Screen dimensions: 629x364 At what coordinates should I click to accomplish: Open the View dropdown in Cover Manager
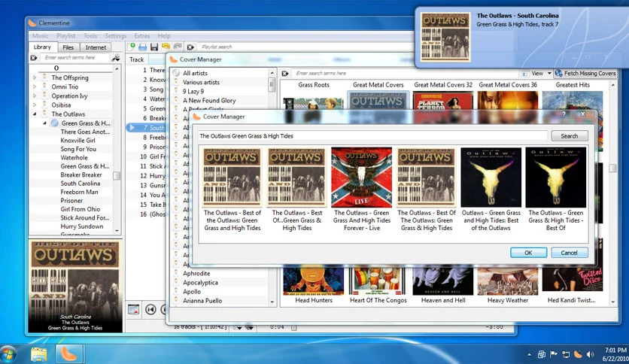tap(537, 74)
